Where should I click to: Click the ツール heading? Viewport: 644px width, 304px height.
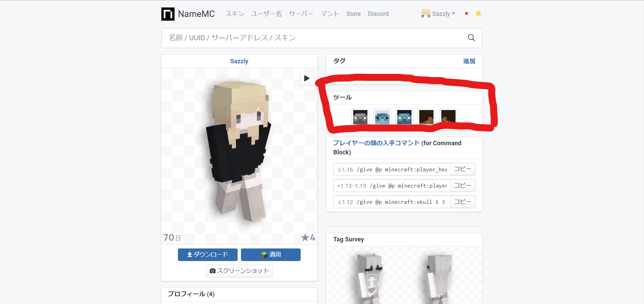click(x=342, y=97)
